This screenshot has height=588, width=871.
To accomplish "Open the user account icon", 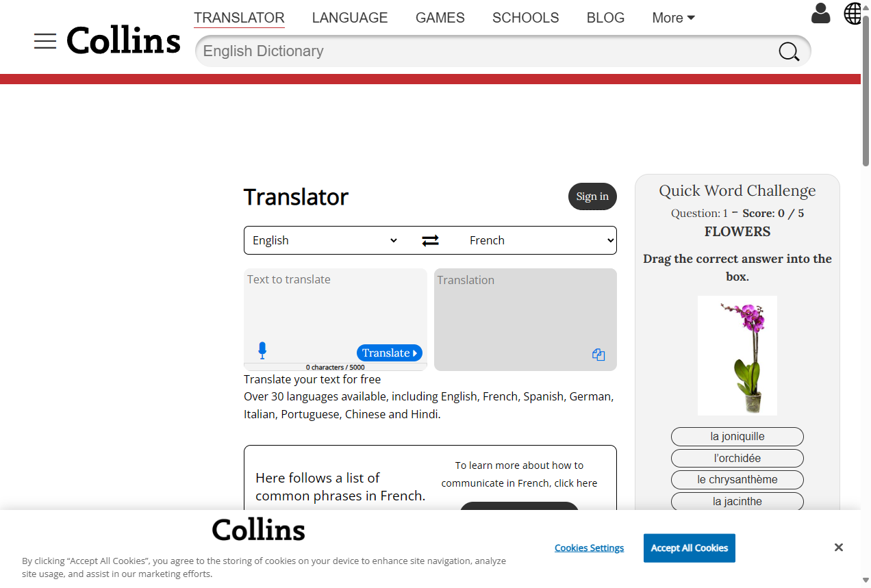I will point(820,13).
